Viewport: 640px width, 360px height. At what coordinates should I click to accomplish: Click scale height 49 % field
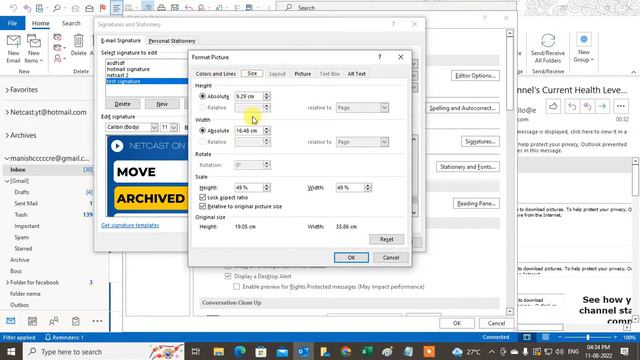249,188
